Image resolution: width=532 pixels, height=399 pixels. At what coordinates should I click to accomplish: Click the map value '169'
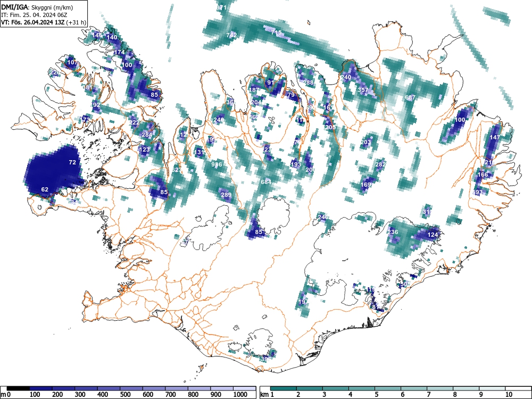coord(366,185)
